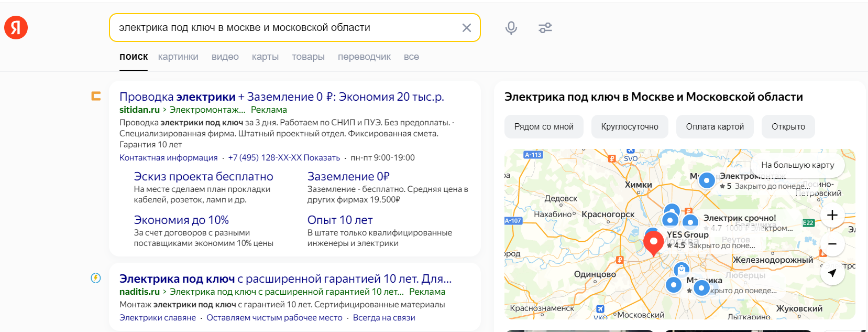Clear the search field with the X icon
The image size is (868, 332).
pyautogui.click(x=466, y=28)
